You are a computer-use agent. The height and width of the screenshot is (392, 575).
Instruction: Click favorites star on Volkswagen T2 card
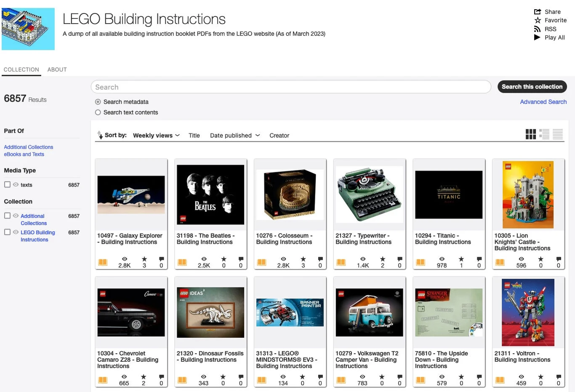[382, 377]
